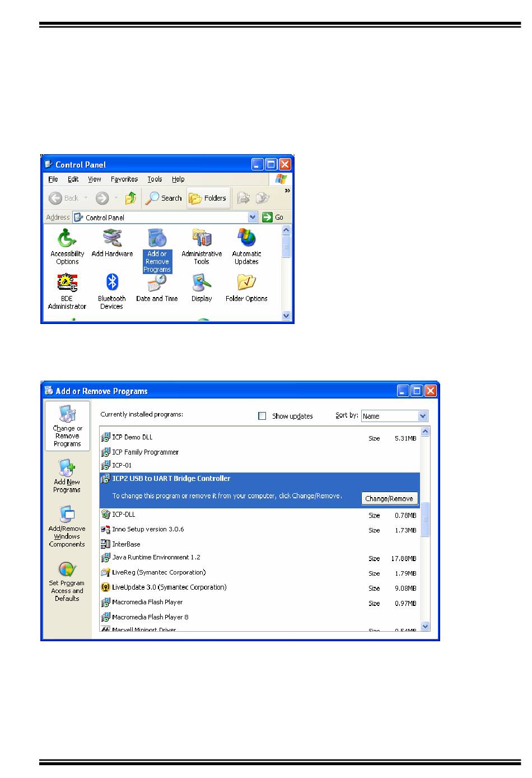Click the Back navigation button
532x778 pixels.
click(64, 198)
